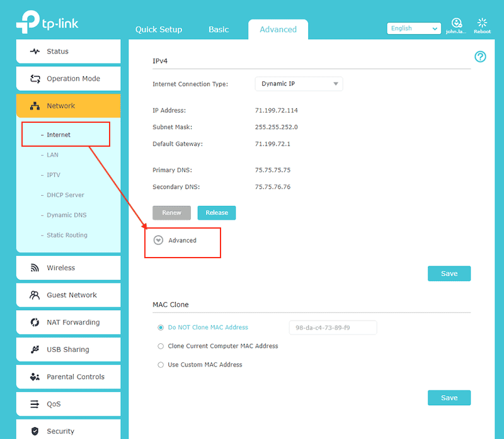This screenshot has width=504, height=439.
Task: Click the NAT Forwarding circular icon
Action: tap(35, 322)
